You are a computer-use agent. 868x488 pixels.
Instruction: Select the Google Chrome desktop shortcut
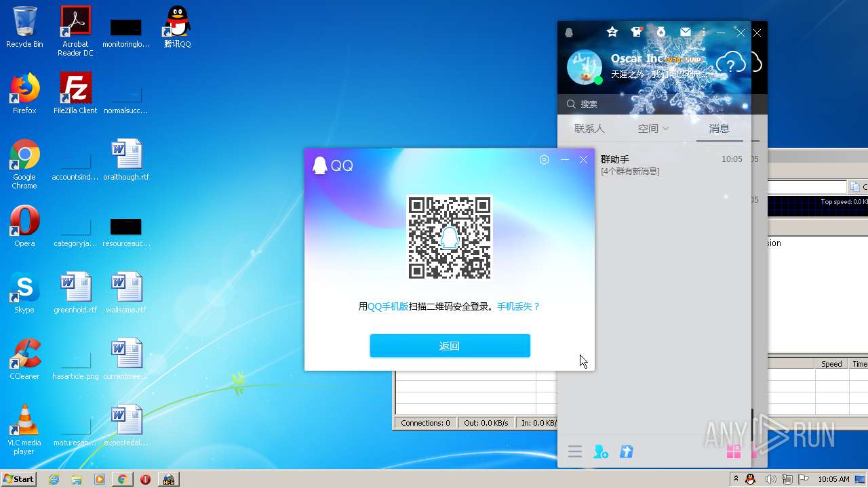coord(24,164)
